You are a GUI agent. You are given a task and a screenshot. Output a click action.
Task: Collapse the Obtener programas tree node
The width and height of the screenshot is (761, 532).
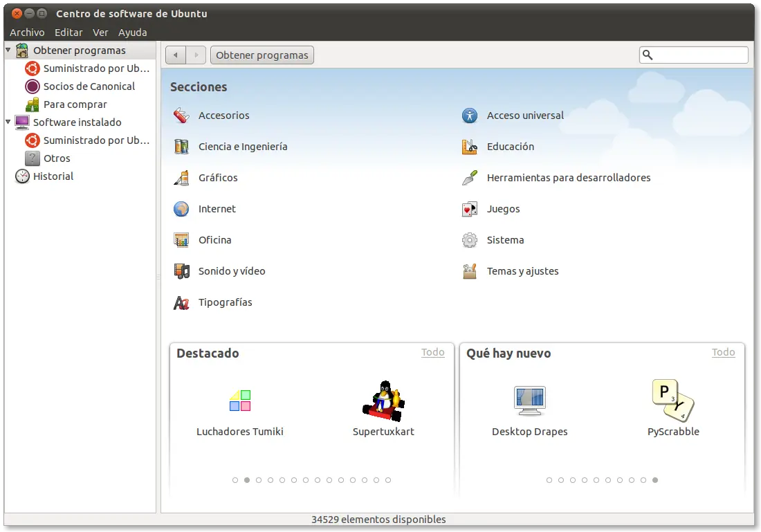pyautogui.click(x=8, y=50)
